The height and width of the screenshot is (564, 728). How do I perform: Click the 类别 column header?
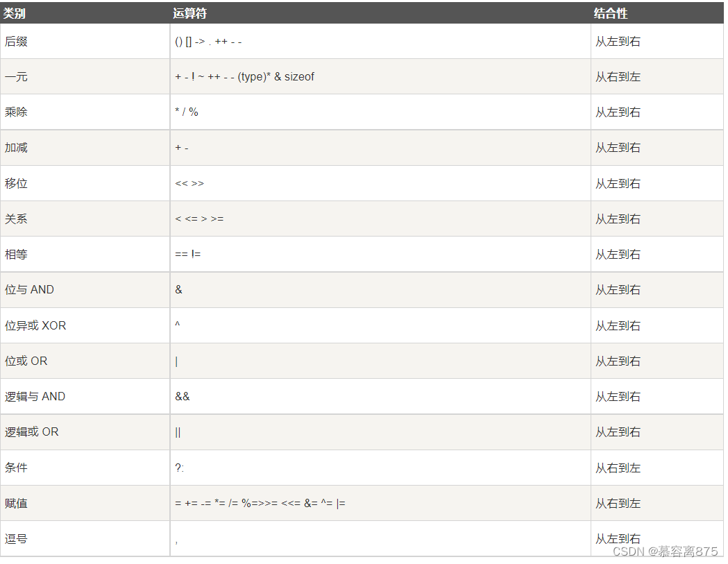[x=15, y=13]
